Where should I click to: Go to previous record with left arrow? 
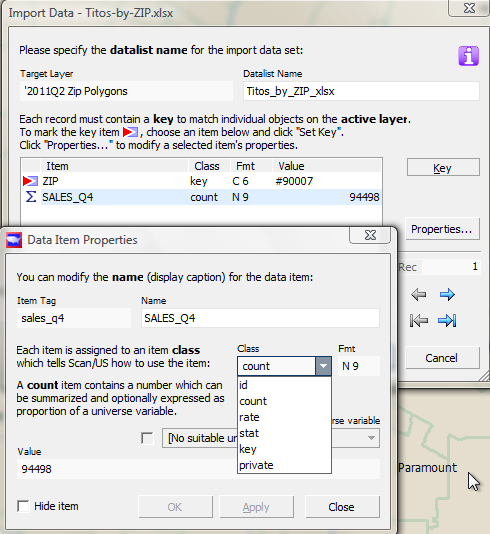[x=418, y=294]
